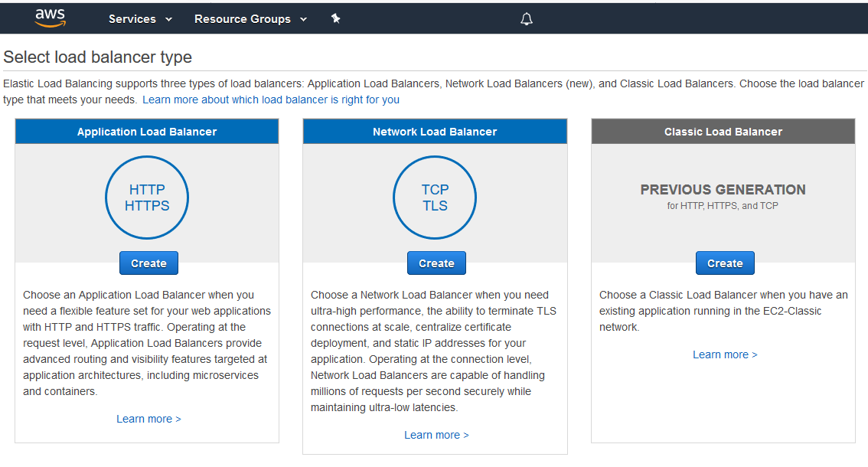The height and width of the screenshot is (467, 868).
Task: Open the notifications bell icon
Action: pos(527,19)
